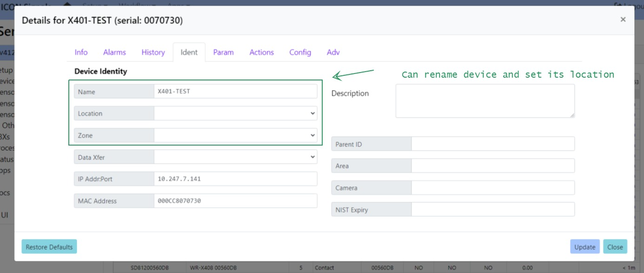644x273 pixels.
Task: Click the NIST Expiry field
Action: (493, 210)
